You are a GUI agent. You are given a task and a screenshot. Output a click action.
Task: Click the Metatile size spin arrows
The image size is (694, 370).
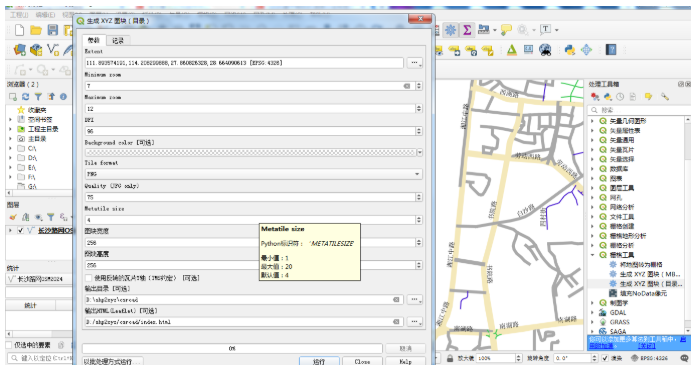tap(419, 220)
